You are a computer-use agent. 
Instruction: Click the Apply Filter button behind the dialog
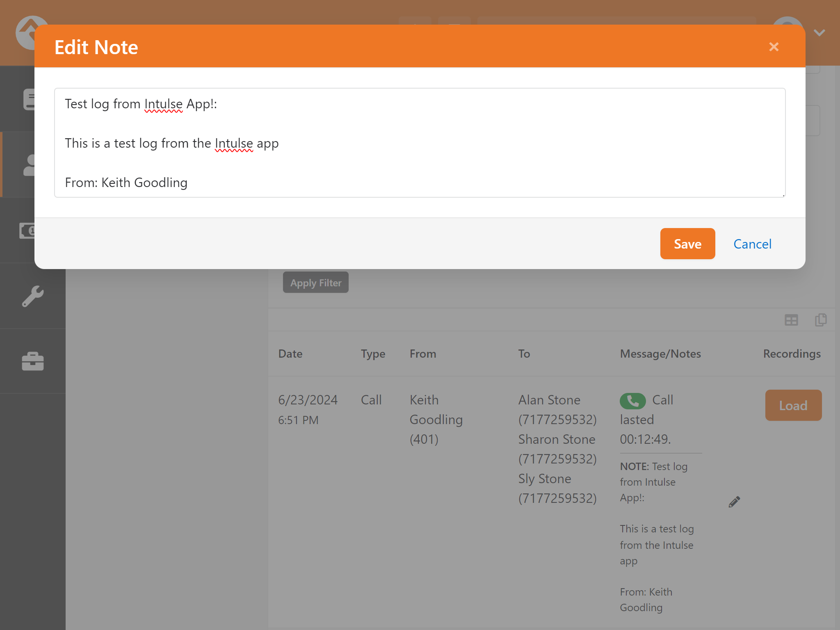click(315, 283)
